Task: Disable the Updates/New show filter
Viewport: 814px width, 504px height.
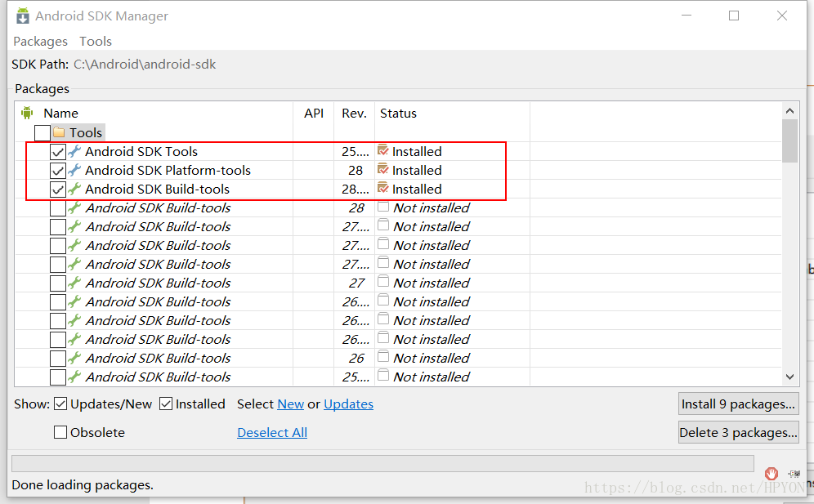Action: (x=60, y=404)
